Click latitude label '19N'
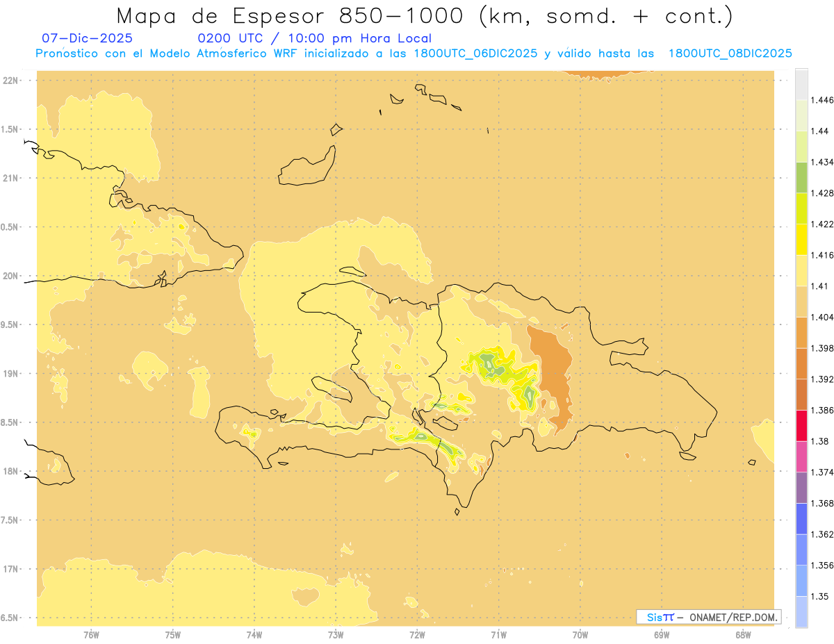Screen dimensions: 834x644 pos(12,374)
